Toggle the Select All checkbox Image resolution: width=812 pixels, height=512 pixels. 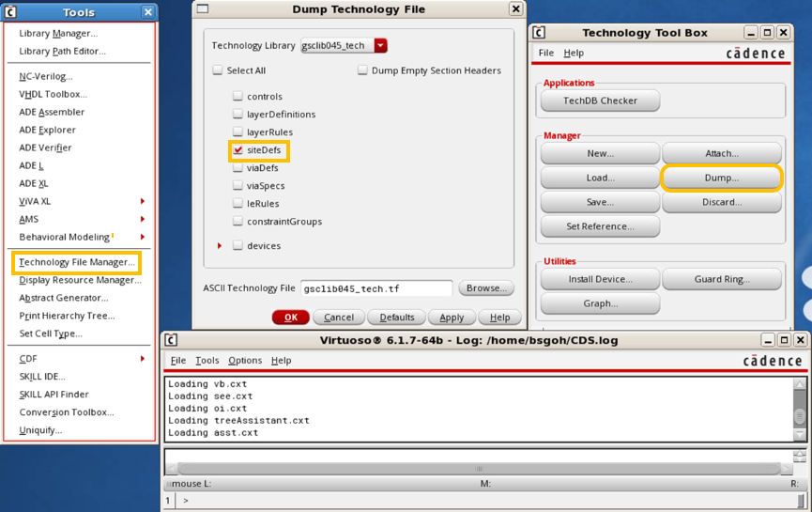(218, 70)
